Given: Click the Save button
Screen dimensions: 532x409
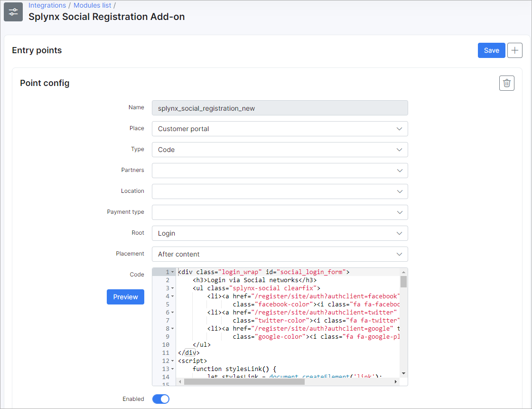Looking at the screenshot, I should (x=491, y=50).
